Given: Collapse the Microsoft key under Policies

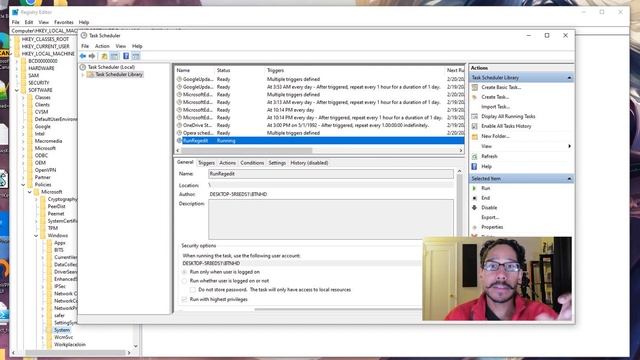Looking at the screenshot, I should (30, 192).
